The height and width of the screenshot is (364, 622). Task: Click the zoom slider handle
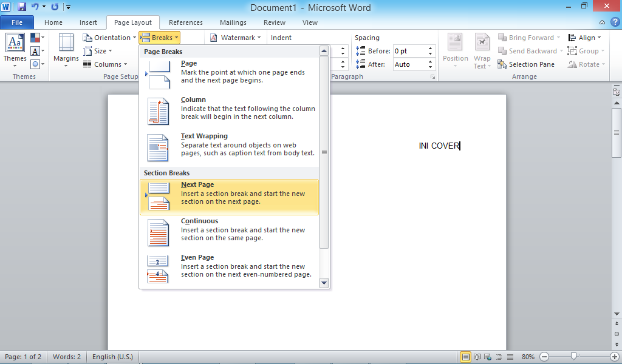click(573, 357)
